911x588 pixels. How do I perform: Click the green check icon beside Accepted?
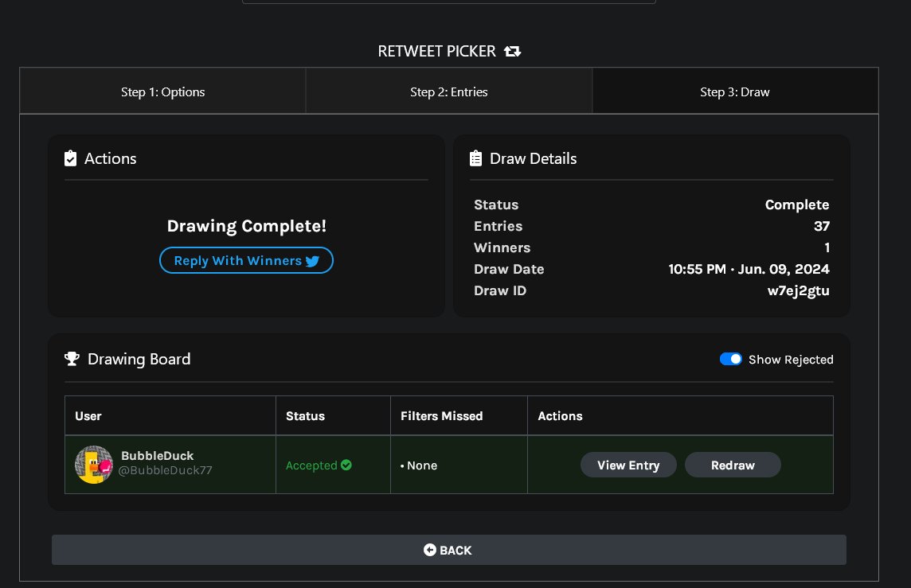pyautogui.click(x=346, y=465)
